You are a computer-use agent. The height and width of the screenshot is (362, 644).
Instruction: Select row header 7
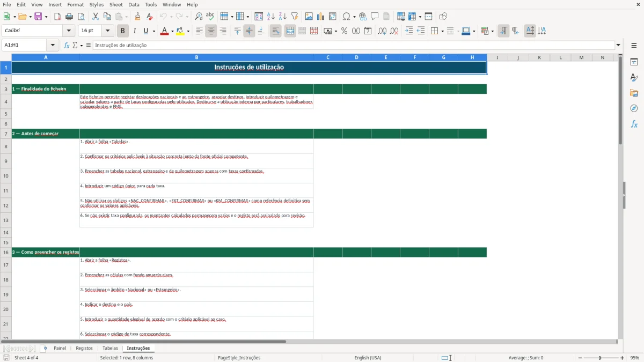6,134
